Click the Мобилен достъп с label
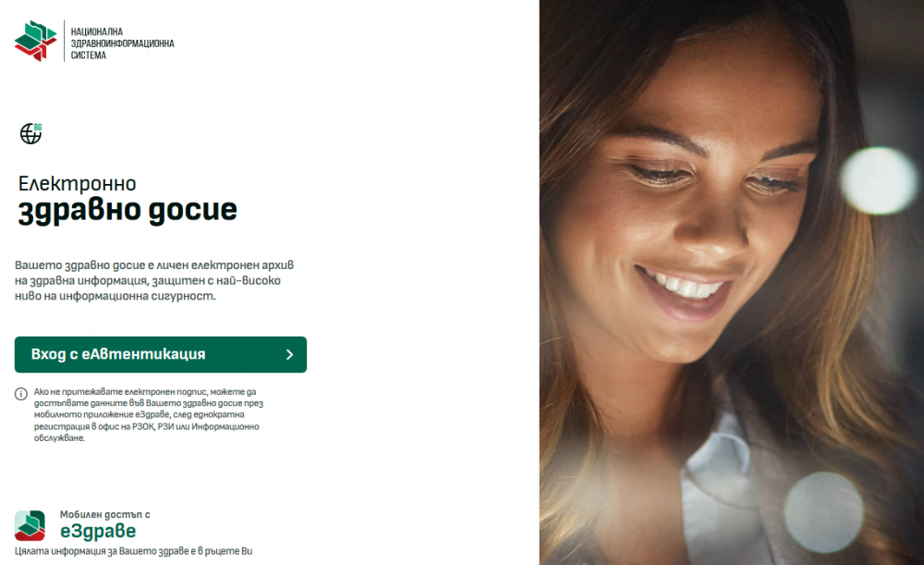This screenshot has height=565, width=924. pos(105,514)
